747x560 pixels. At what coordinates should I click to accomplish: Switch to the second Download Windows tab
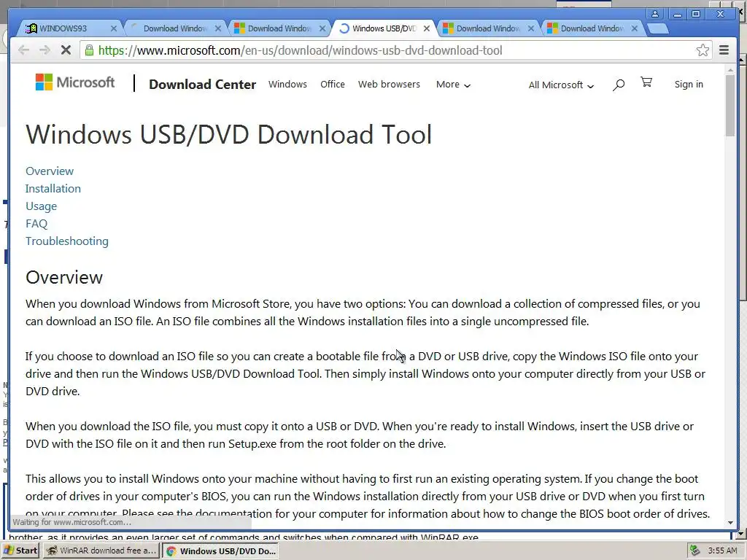175,28
